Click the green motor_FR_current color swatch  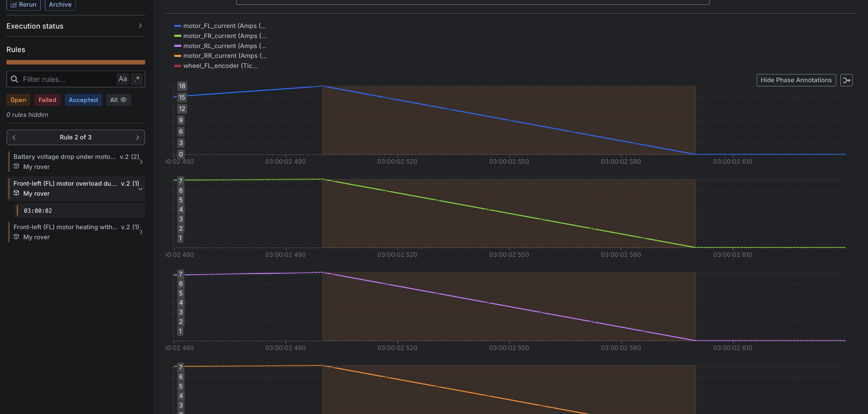point(177,36)
